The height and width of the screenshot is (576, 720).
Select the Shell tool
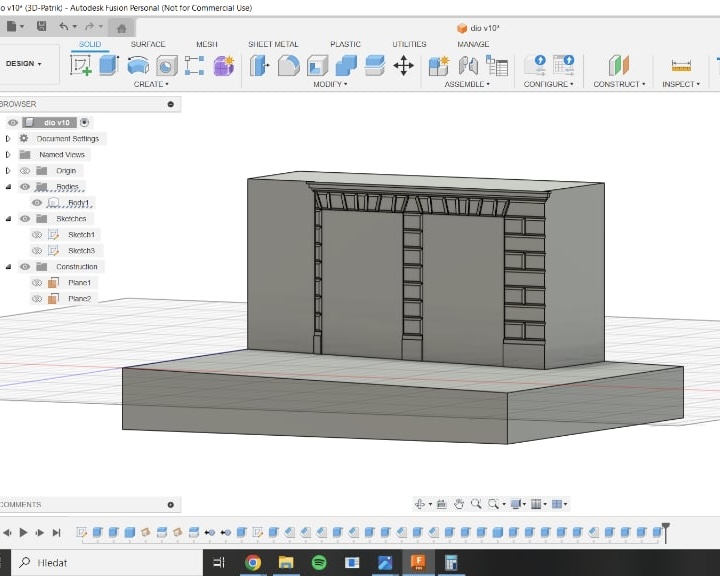(x=317, y=65)
